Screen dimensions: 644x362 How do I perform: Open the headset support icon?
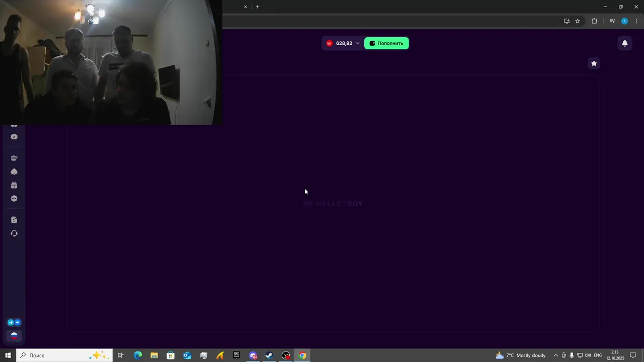[x=14, y=233]
